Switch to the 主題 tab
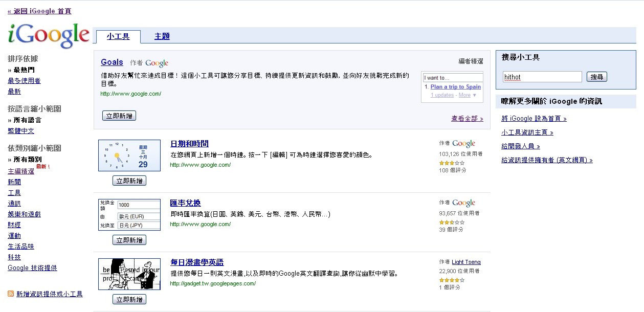This screenshot has height=312, width=644. click(x=162, y=36)
